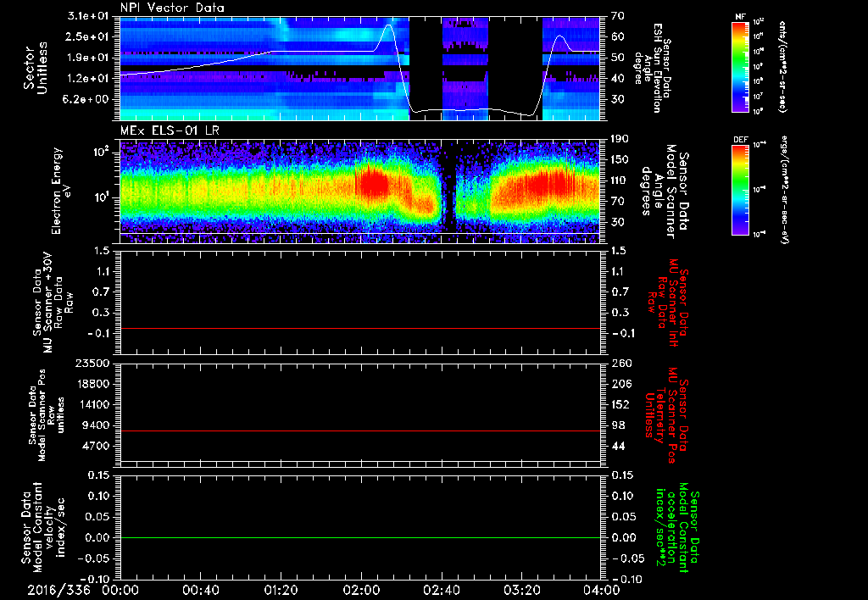The image size is (868, 600).
Task: Click the 44 tick label
Action: [617, 446]
